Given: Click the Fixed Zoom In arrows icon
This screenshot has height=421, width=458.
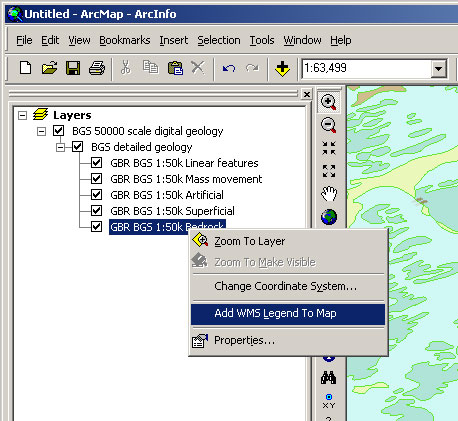Looking at the screenshot, I should 329,148.
